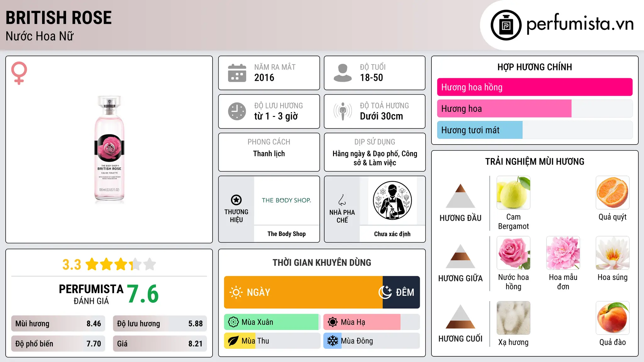
Task: Click the Mùi hương 8.46 score bar
Action: [x=58, y=324]
